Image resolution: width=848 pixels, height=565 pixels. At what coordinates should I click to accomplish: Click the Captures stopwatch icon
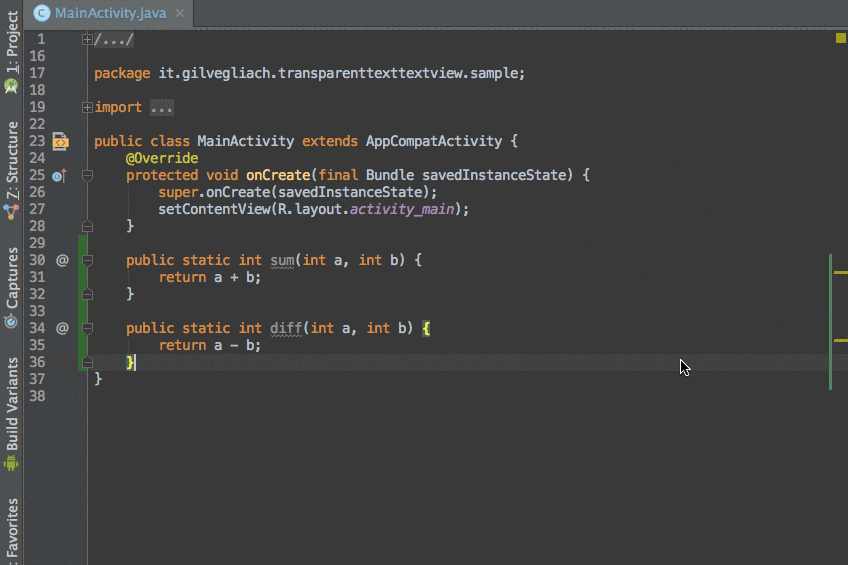click(x=11, y=321)
